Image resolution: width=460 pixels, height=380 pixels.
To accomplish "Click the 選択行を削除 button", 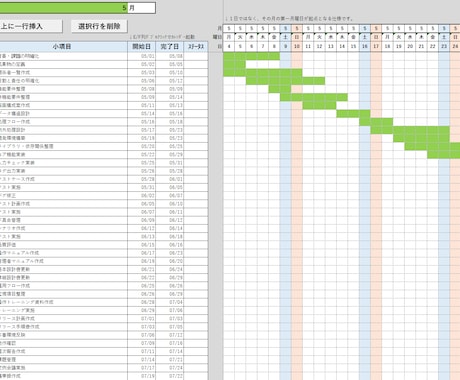I will [99, 26].
